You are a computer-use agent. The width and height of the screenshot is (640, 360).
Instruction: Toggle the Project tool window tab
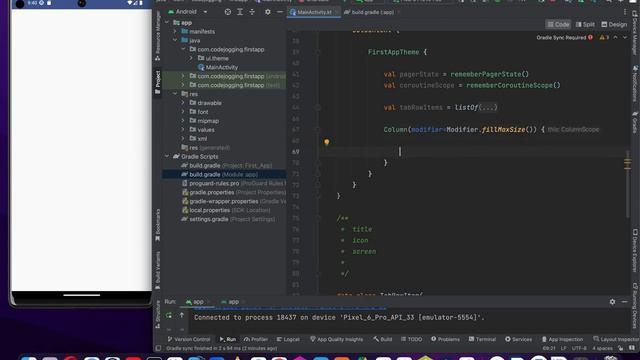coord(158,82)
